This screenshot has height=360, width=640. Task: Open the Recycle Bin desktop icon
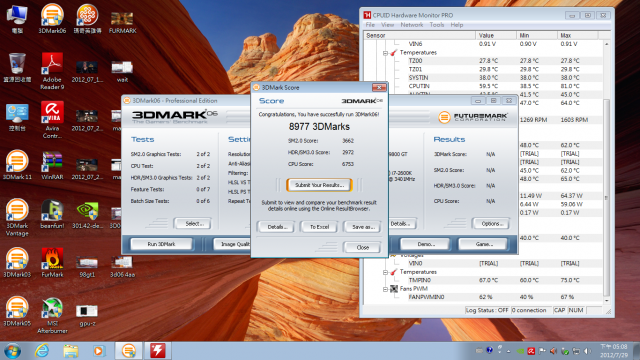pyautogui.click(x=17, y=68)
